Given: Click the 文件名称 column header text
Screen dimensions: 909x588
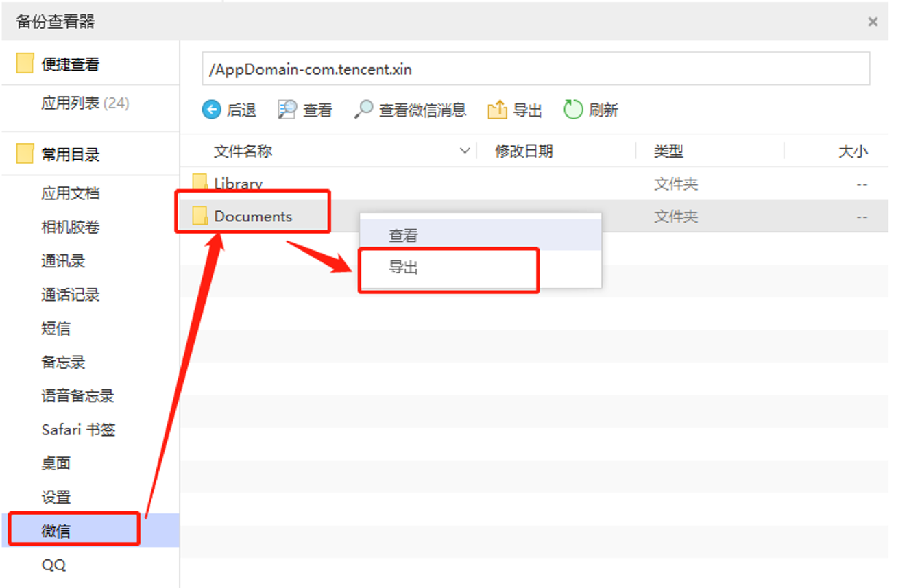Looking at the screenshot, I should click(x=243, y=151).
